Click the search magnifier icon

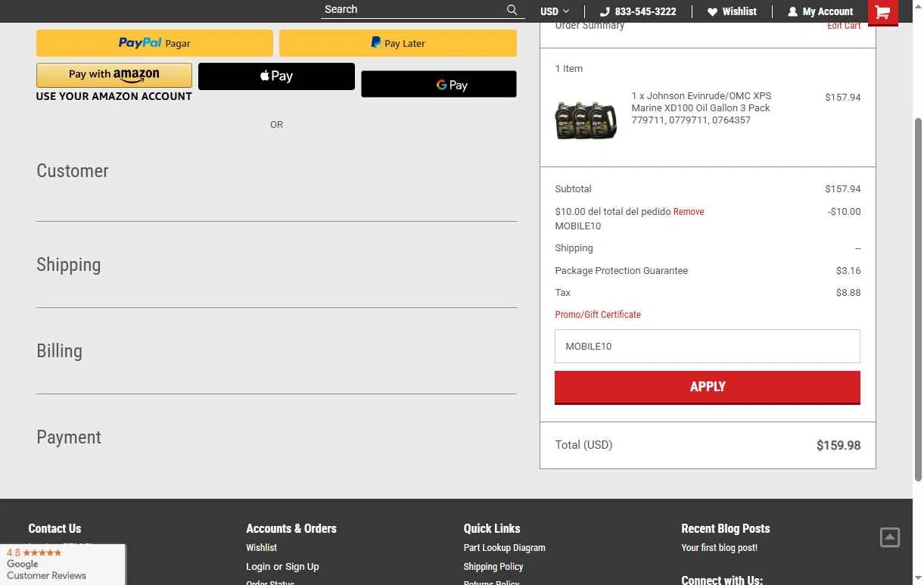(512, 10)
